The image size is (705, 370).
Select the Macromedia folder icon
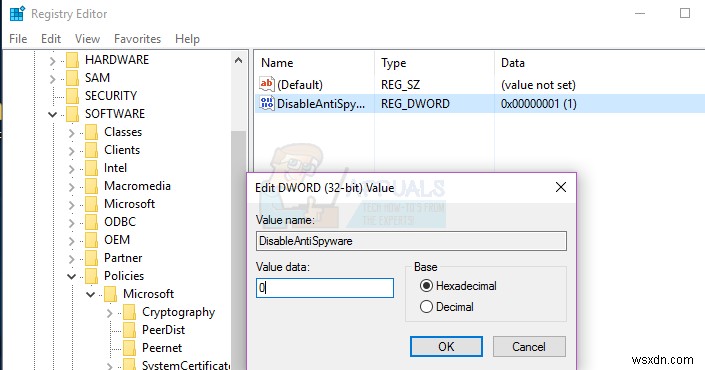(92, 186)
